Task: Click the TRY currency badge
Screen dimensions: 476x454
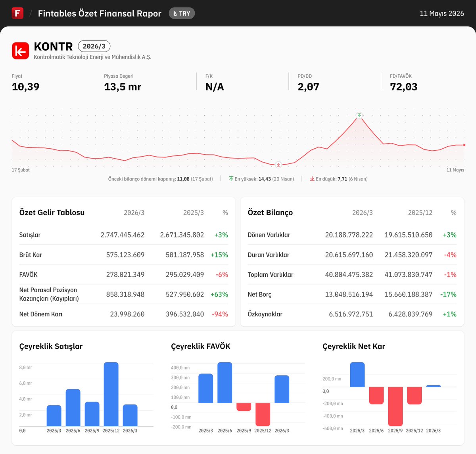Action: tap(182, 13)
